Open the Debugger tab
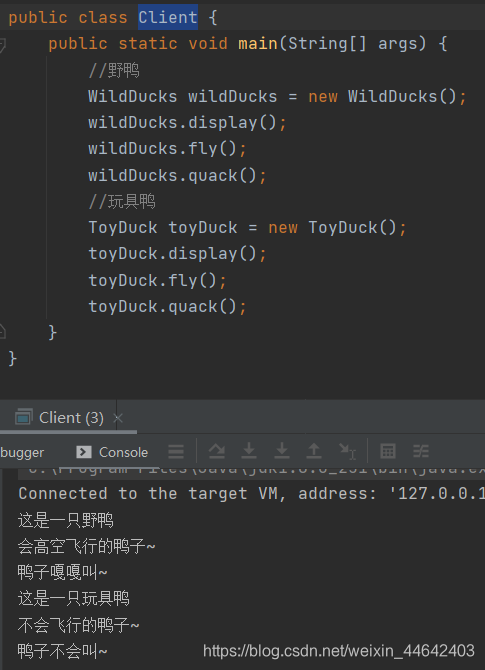Image resolution: width=485 pixels, height=670 pixels. pos(22,453)
